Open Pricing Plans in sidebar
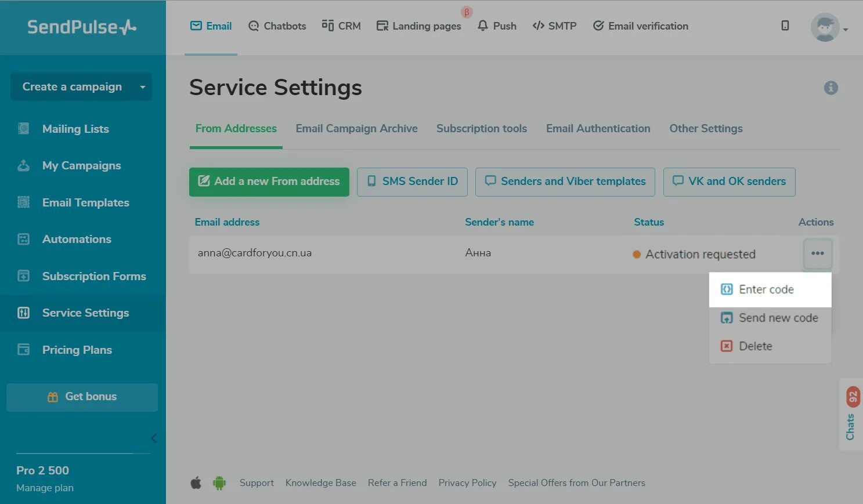 pyautogui.click(x=77, y=350)
